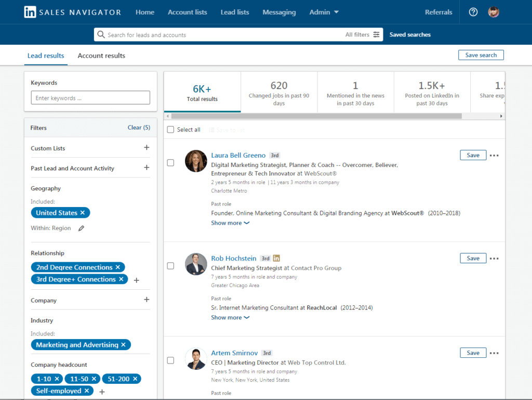532x400 pixels.
Task: Switch to the Account results tab
Action: 101,55
